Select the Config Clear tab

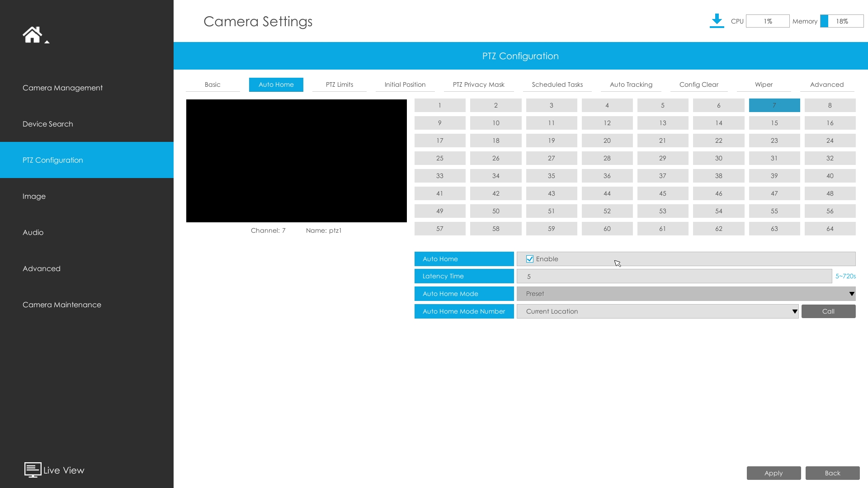699,84
